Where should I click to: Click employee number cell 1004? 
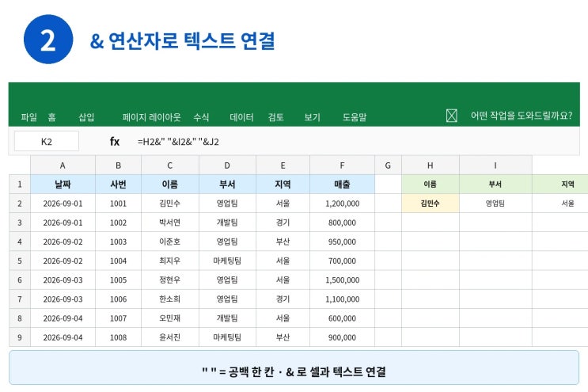118,261
